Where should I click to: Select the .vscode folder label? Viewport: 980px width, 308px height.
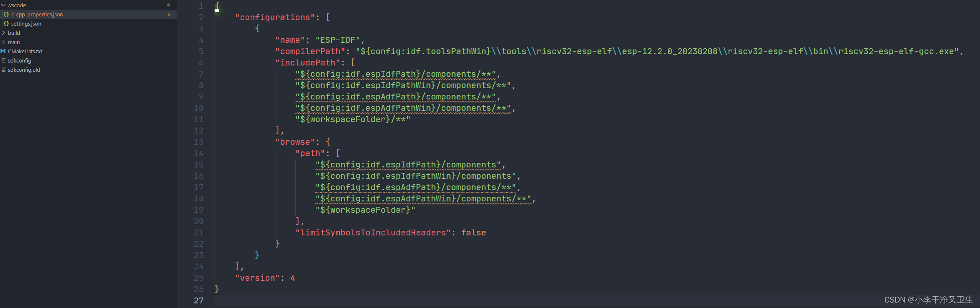[17, 5]
